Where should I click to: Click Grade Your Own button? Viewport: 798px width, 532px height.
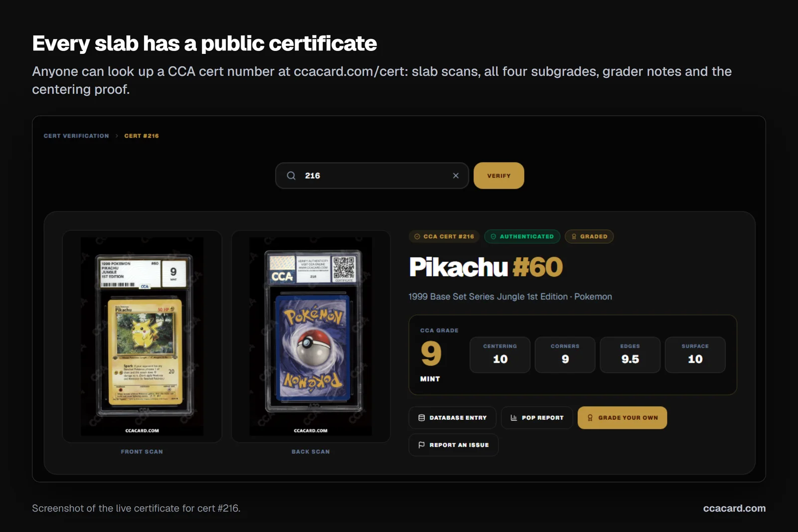pyautogui.click(x=622, y=418)
